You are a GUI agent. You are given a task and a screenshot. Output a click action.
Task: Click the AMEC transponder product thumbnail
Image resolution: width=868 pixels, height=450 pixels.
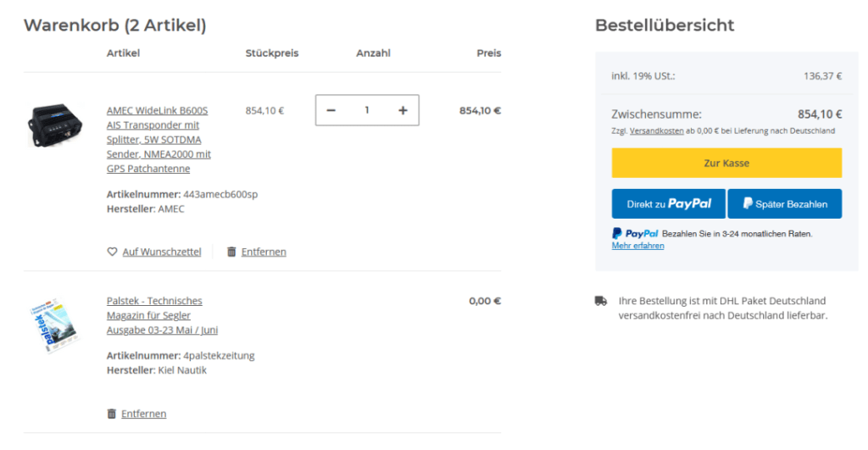[58, 125]
